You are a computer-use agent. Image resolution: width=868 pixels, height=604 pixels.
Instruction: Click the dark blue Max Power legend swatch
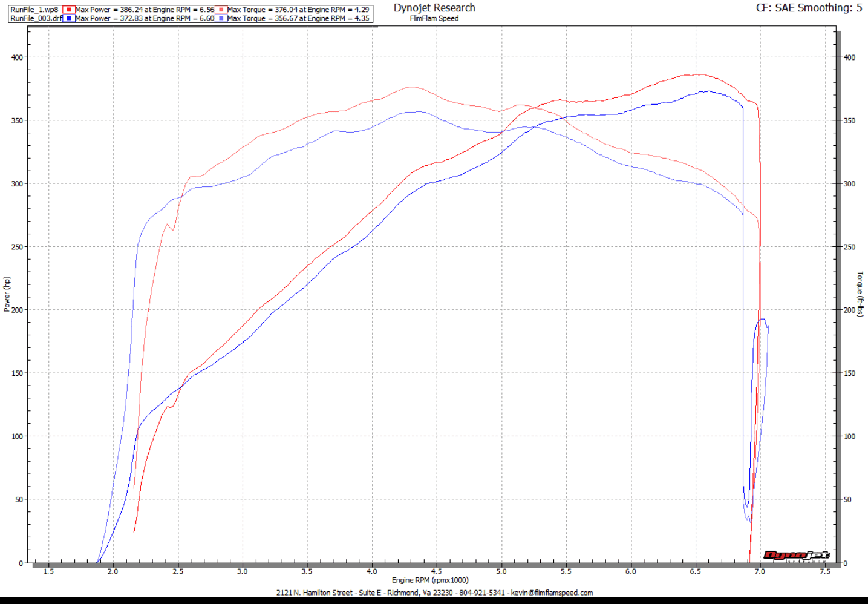(69, 18)
